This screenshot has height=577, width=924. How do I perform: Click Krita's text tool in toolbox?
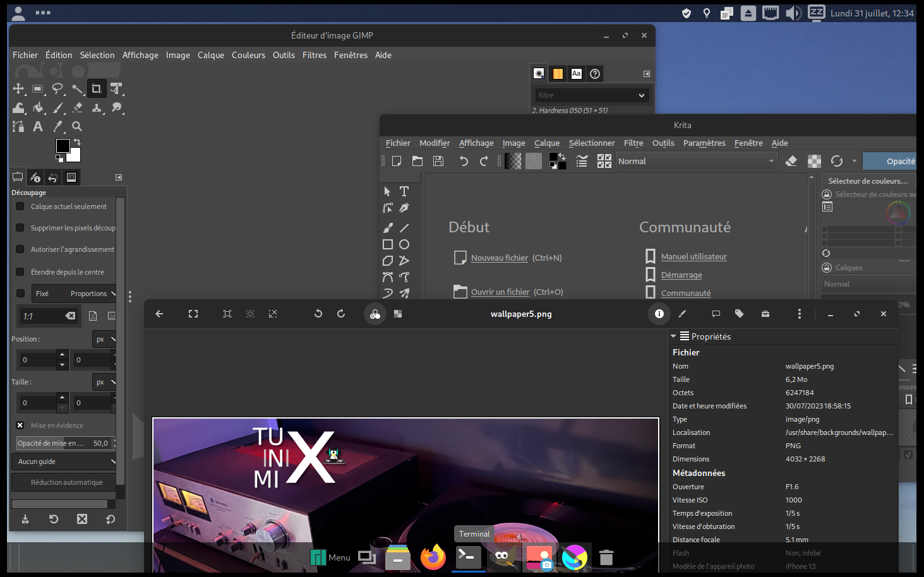[x=404, y=191]
